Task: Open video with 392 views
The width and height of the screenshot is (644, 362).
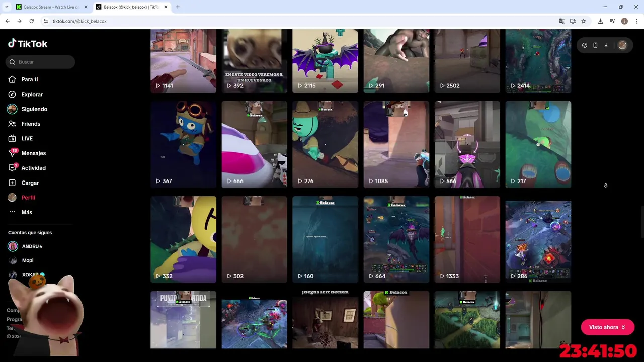Action: (255, 61)
